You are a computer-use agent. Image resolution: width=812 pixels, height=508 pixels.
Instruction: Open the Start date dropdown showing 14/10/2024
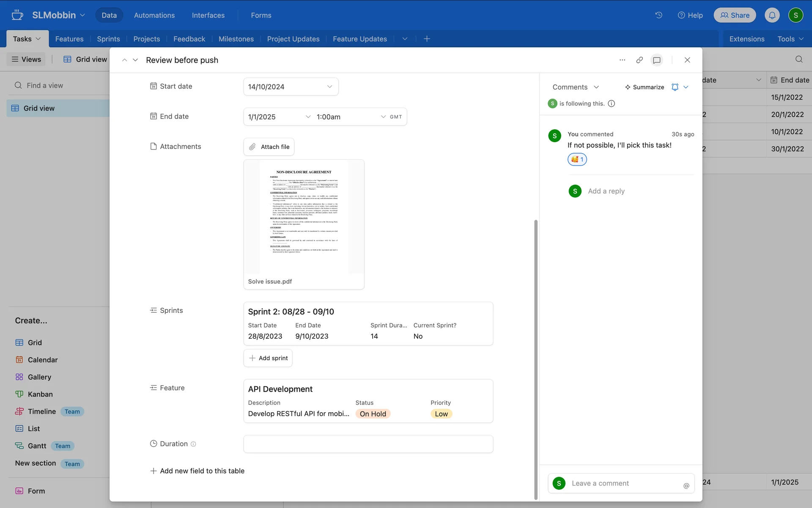pyautogui.click(x=291, y=87)
